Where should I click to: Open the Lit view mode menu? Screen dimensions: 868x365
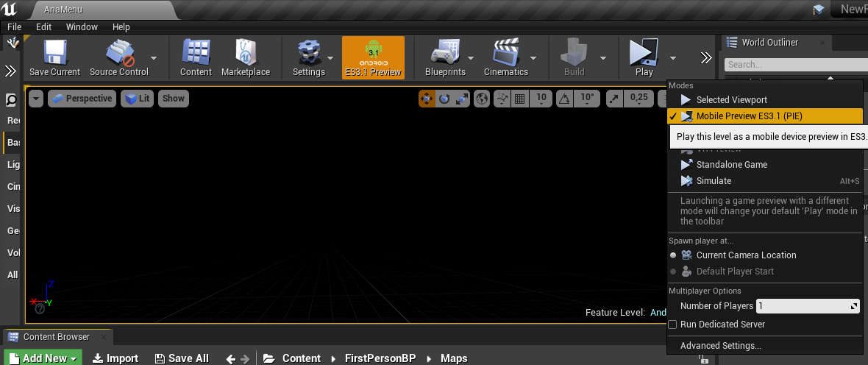pos(138,99)
